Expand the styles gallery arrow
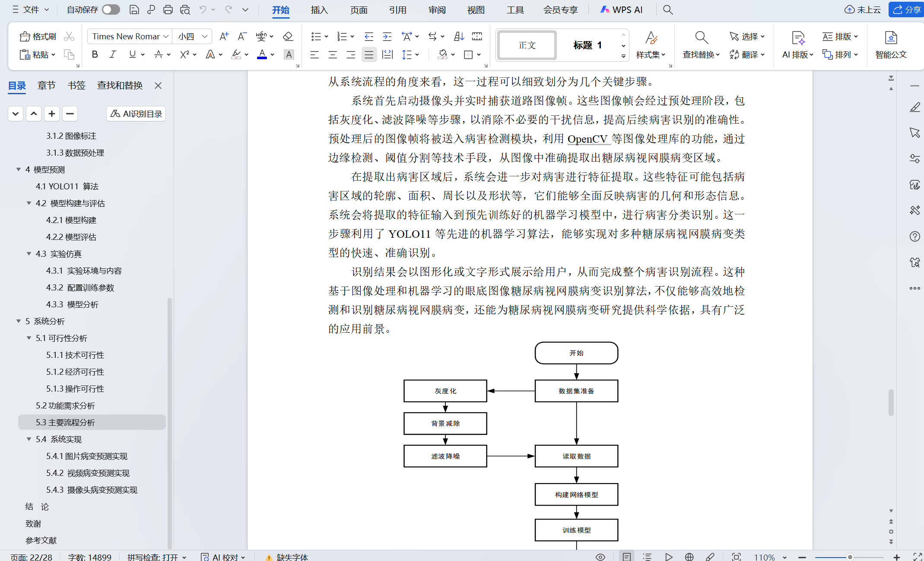This screenshot has height=561, width=924. 623,56
